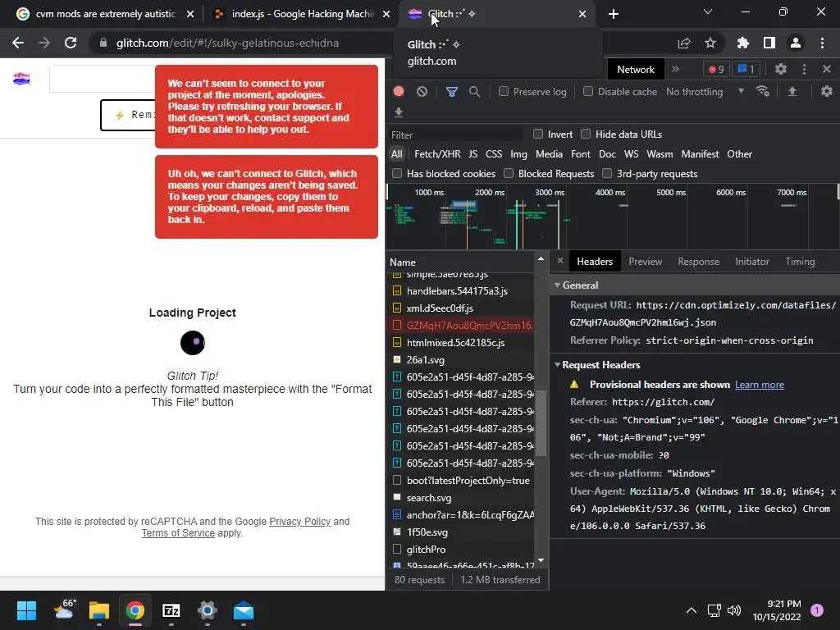Viewport: 840px width, 630px height.
Task: Open 7-Zip from taskbar
Action: 171,610
